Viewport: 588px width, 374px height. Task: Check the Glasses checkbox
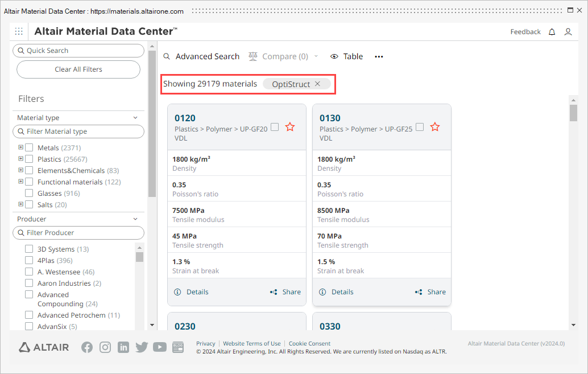(29, 193)
